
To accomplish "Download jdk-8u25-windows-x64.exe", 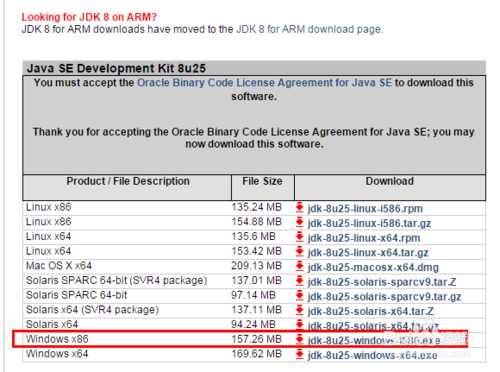I will 372,355.
